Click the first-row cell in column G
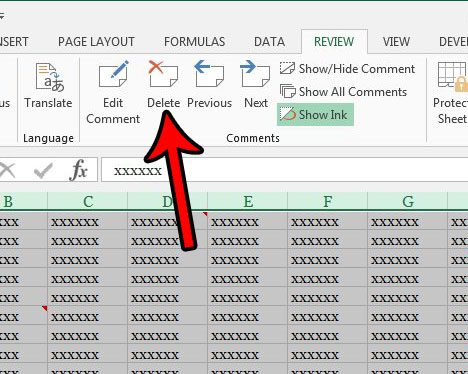This screenshot has height=374, width=468. click(x=408, y=221)
